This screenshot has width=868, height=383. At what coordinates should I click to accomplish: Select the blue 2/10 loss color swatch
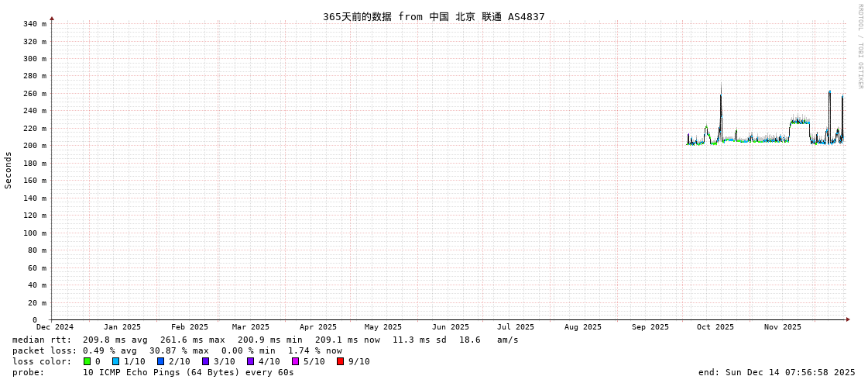coord(160,361)
